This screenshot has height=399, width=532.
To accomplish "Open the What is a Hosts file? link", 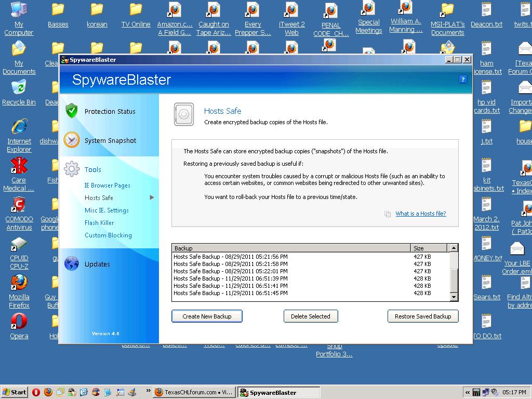I will pyautogui.click(x=421, y=214).
